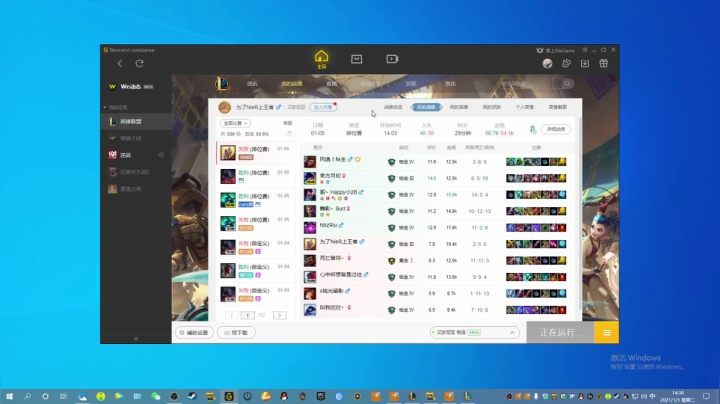Switch to 战绩总览 sub-tab
The height and width of the screenshot is (404, 720).
[393, 107]
